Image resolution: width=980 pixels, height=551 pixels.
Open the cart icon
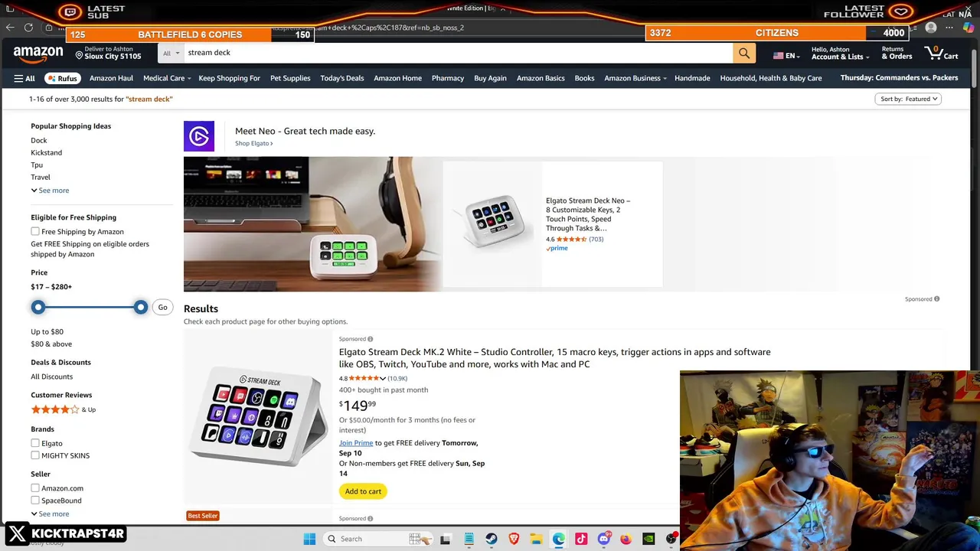tap(942, 53)
